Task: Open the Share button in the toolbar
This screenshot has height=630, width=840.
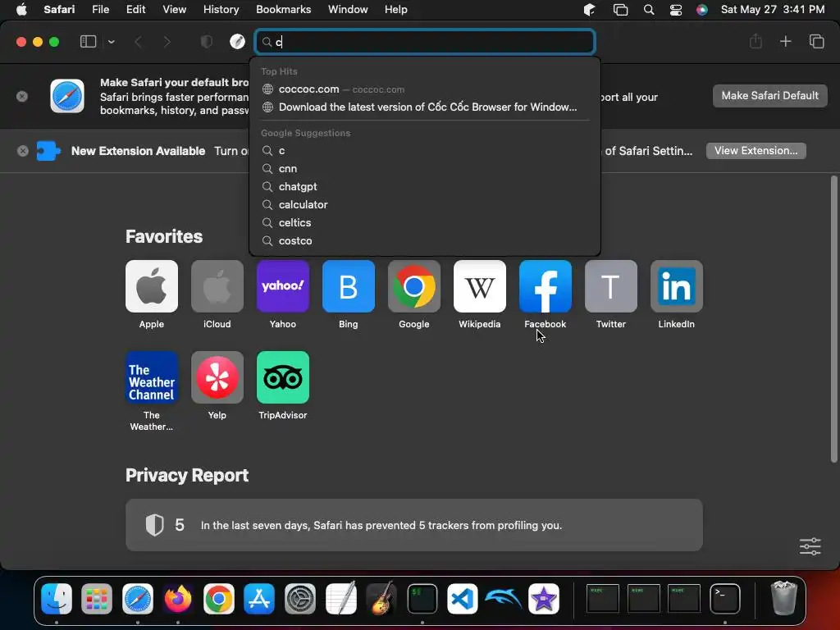Action: 756,41
